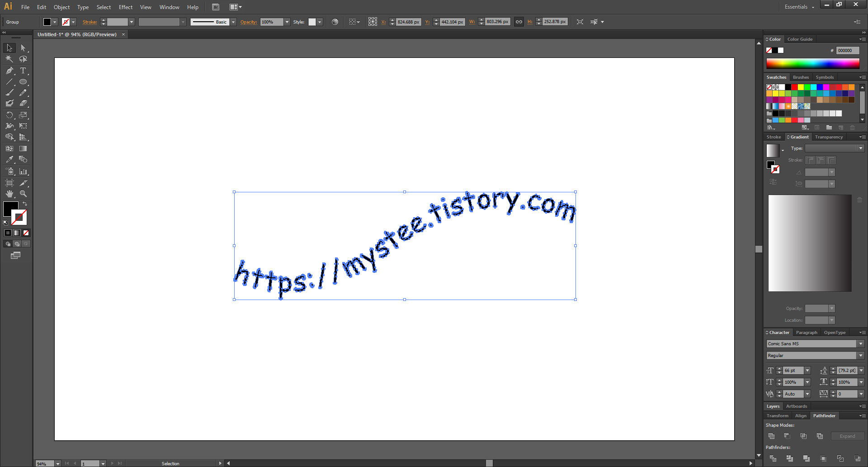Open the Object menu
The width and height of the screenshot is (868, 467).
pyautogui.click(x=62, y=7)
